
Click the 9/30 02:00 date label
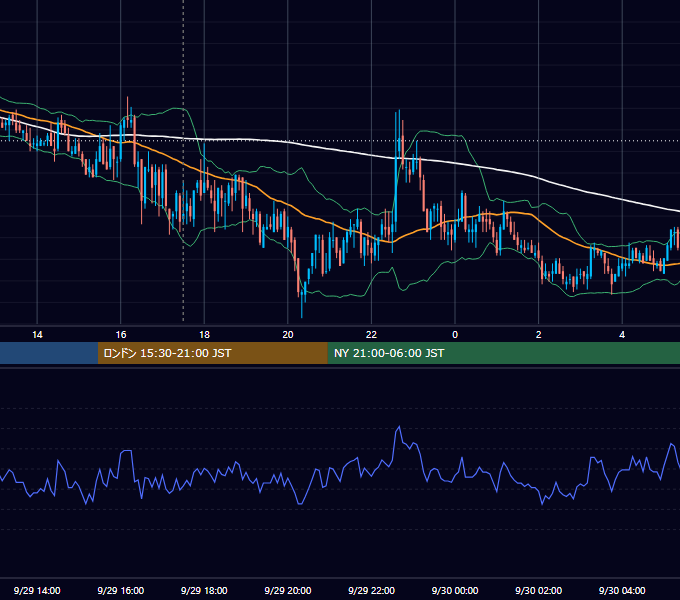click(539, 590)
